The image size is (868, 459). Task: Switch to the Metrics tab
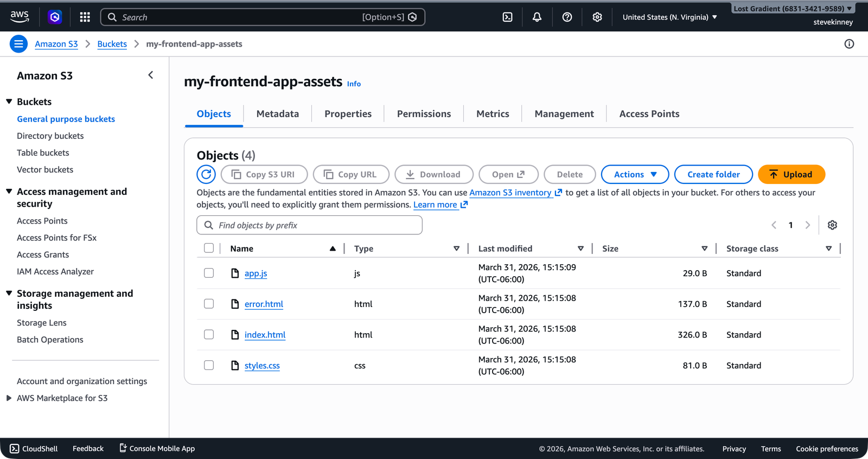pos(493,114)
